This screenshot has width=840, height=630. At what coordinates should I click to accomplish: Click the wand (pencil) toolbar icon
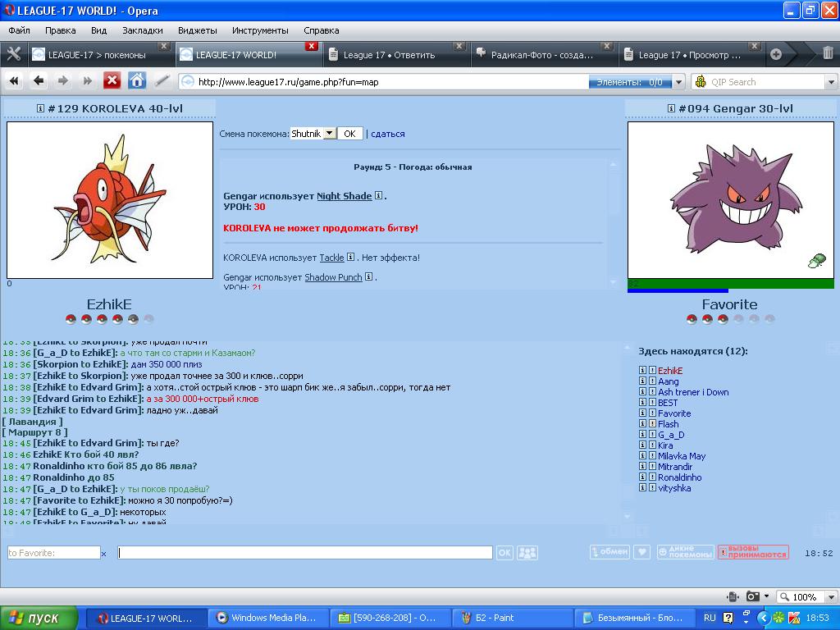point(162,81)
